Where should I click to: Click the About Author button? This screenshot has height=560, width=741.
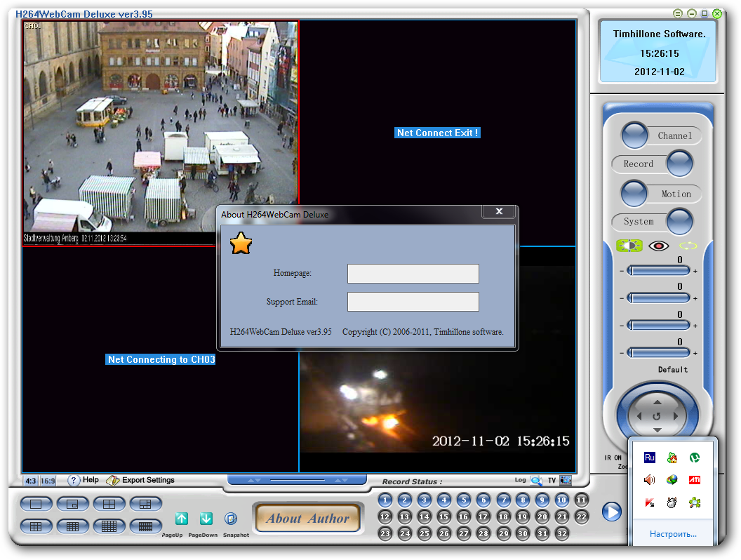click(x=307, y=519)
